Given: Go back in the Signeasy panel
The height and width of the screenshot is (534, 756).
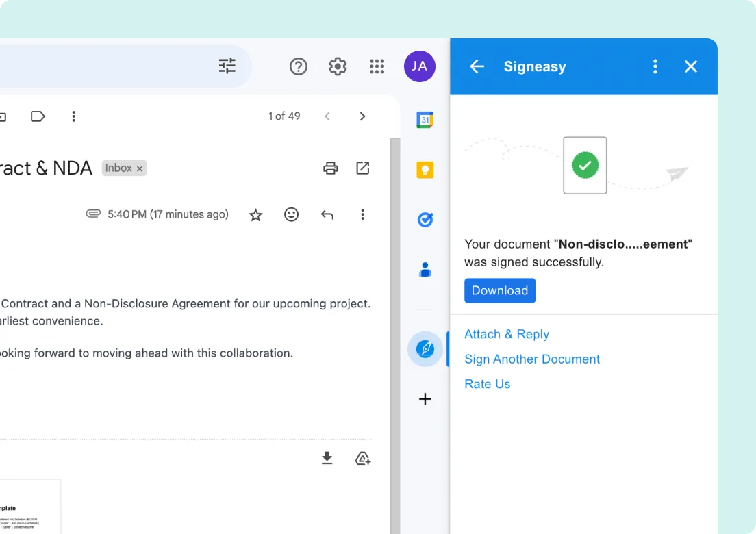Looking at the screenshot, I should point(477,66).
